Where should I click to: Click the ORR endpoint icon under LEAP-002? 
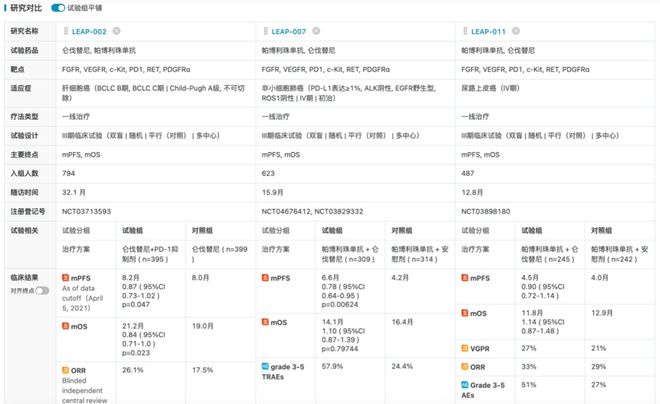[x=65, y=370]
